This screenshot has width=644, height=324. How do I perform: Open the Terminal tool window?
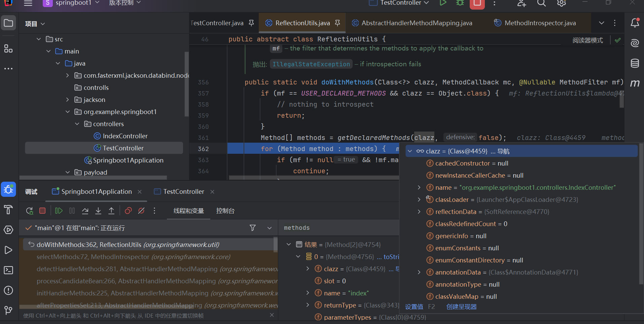(x=8, y=270)
